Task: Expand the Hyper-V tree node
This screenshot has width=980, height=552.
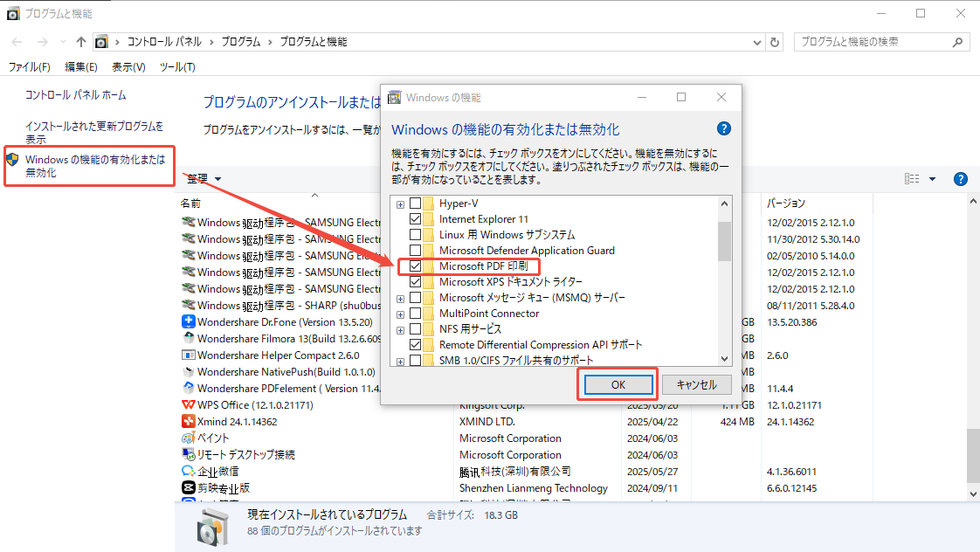Action: 400,204
